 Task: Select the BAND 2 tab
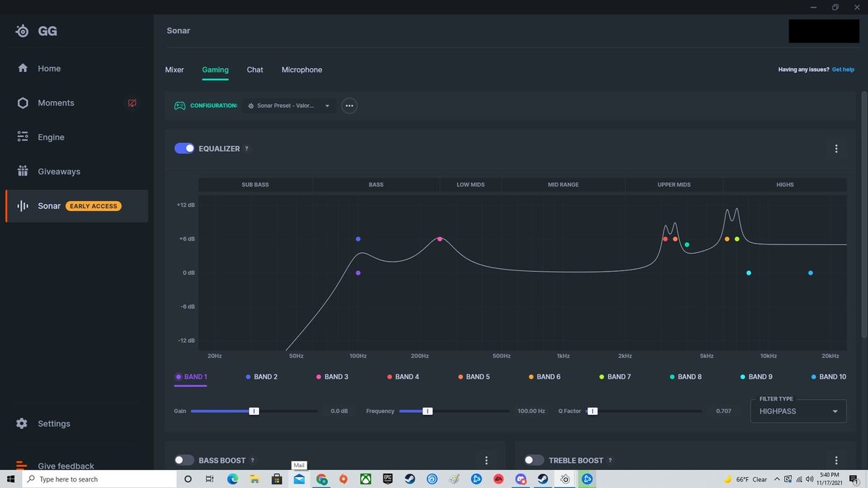coord(261,377)
